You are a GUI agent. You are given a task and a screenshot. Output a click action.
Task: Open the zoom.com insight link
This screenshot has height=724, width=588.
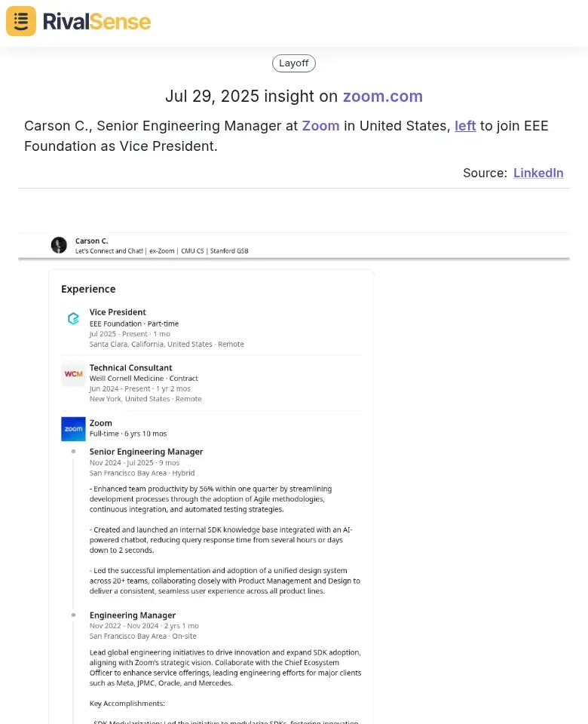click(383, 96)
